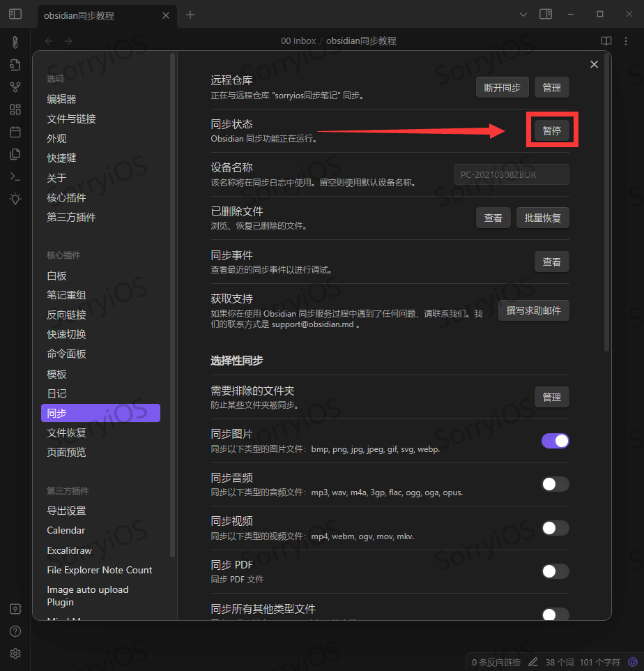Viewport: 644px width, 671px height.
Task: Turn on 同步视频 video syncing
Action: (x=555, y=528)
